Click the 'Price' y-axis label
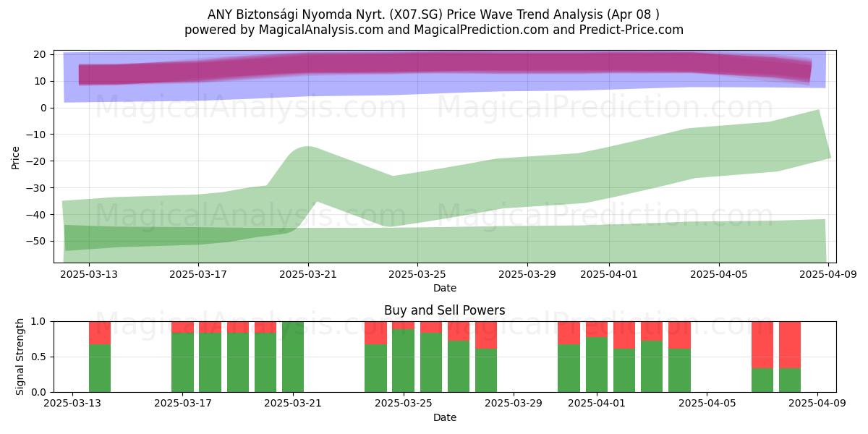The height and width of the screenshot is (434, 868). (x=16, y=157)
